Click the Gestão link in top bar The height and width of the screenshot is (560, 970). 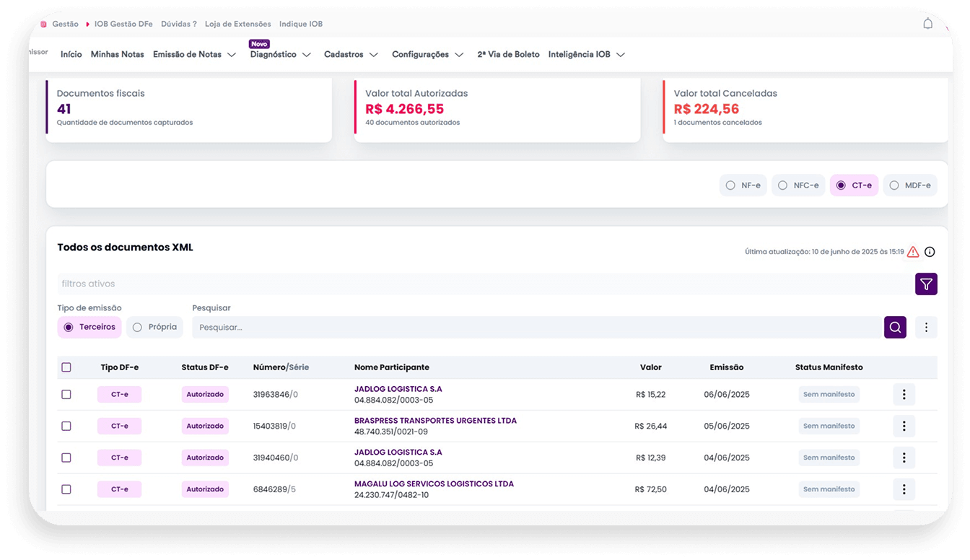pos(65,24)
